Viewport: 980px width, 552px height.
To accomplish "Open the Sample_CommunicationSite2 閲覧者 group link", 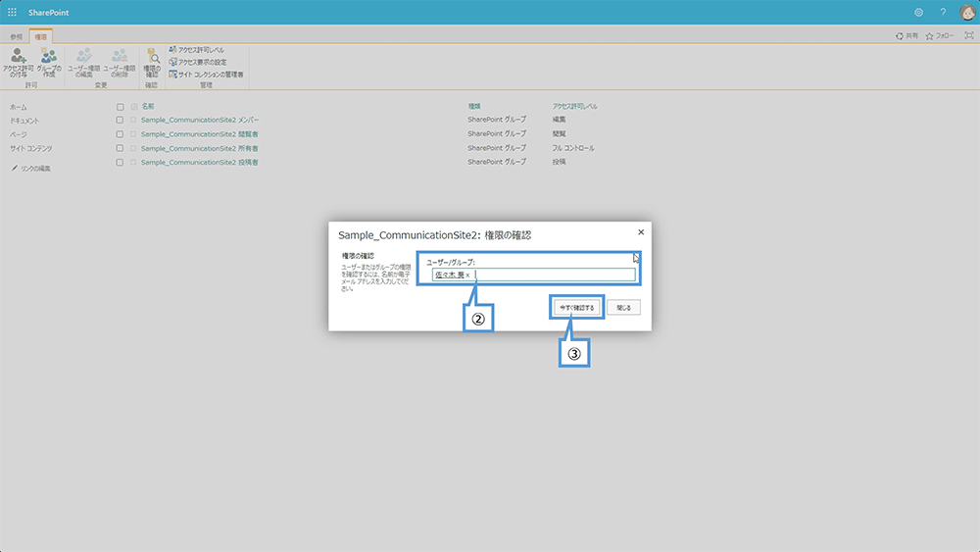I will point(199,133).
